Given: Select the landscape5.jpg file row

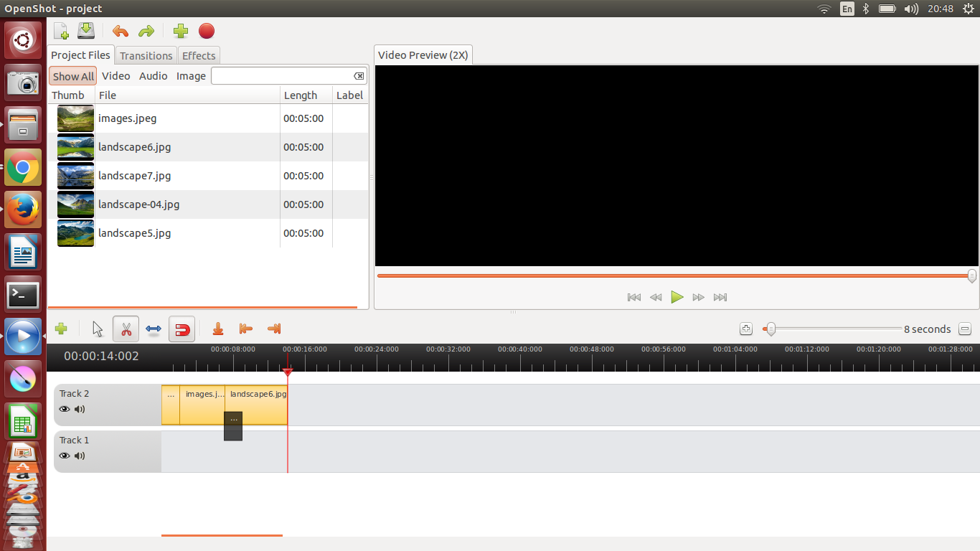Looking at the screenshot, I should pyautogui.click(x=208, y=233).
